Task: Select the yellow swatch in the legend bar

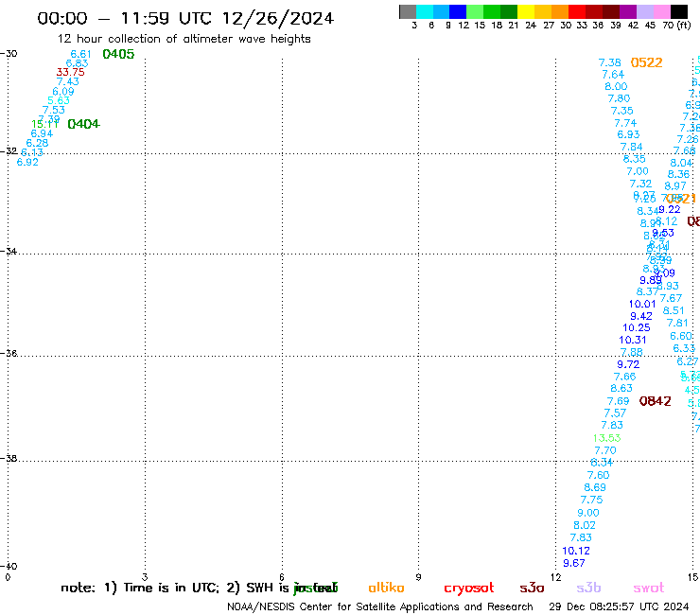Action: click(526, 12)
